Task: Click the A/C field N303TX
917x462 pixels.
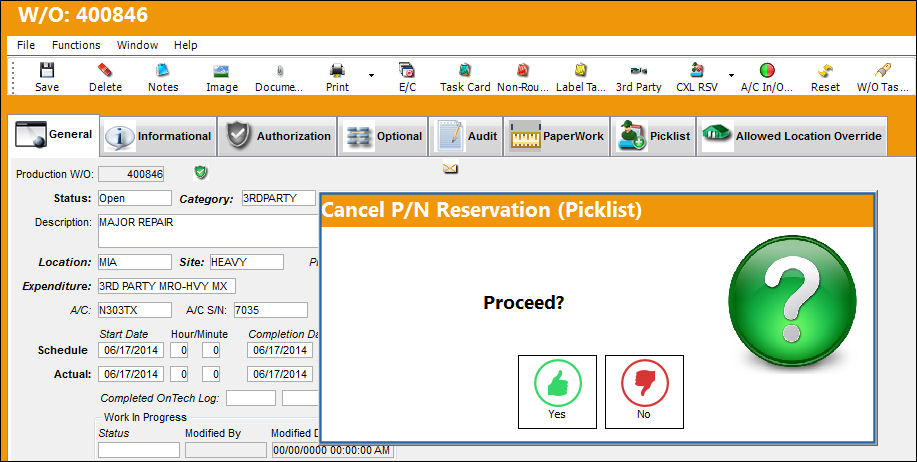Action: coord(135,310)
